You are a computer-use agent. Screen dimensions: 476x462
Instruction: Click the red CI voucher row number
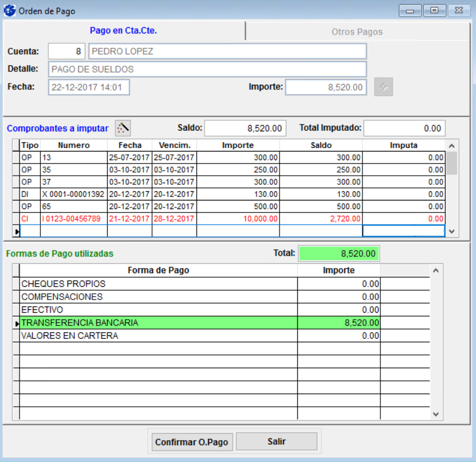(73, 219)
